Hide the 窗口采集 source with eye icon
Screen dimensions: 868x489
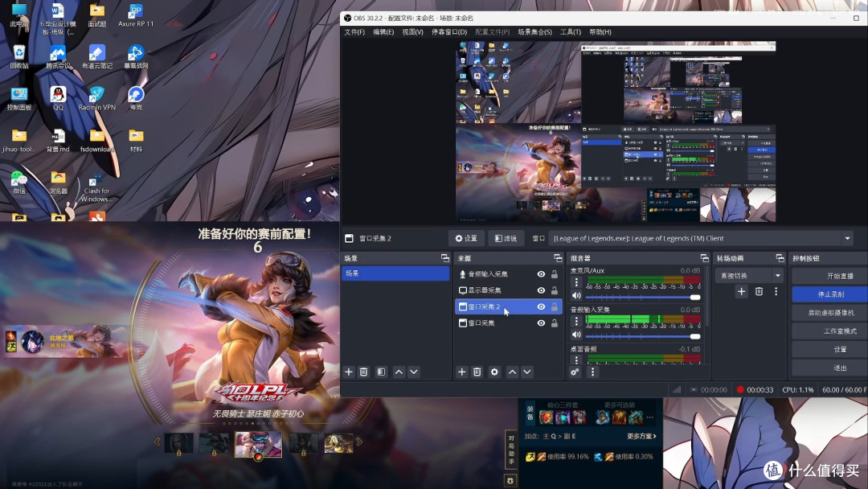coord(541,323)
